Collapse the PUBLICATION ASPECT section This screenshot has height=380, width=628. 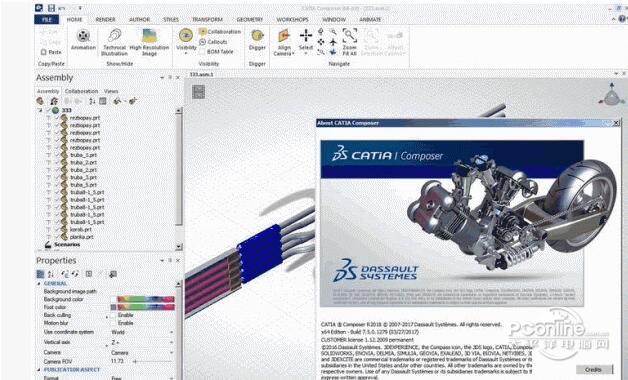(x=39, y=370)
